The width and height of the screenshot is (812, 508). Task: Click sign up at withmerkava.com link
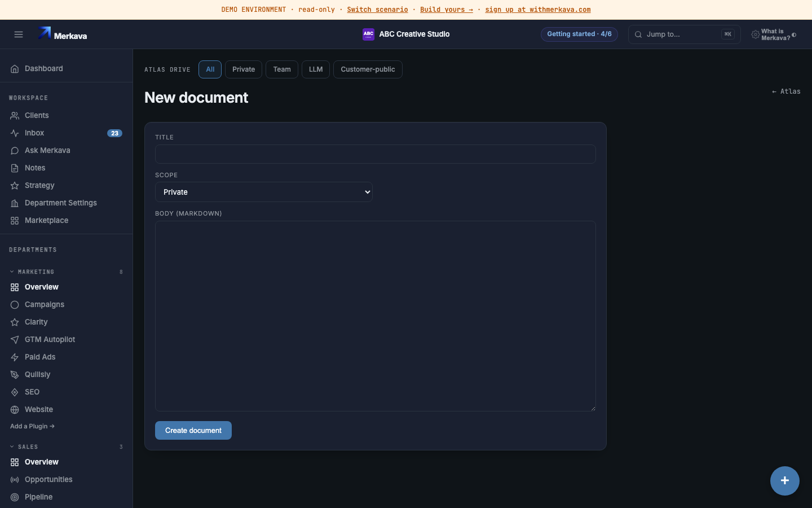click(x=538, y=10)
